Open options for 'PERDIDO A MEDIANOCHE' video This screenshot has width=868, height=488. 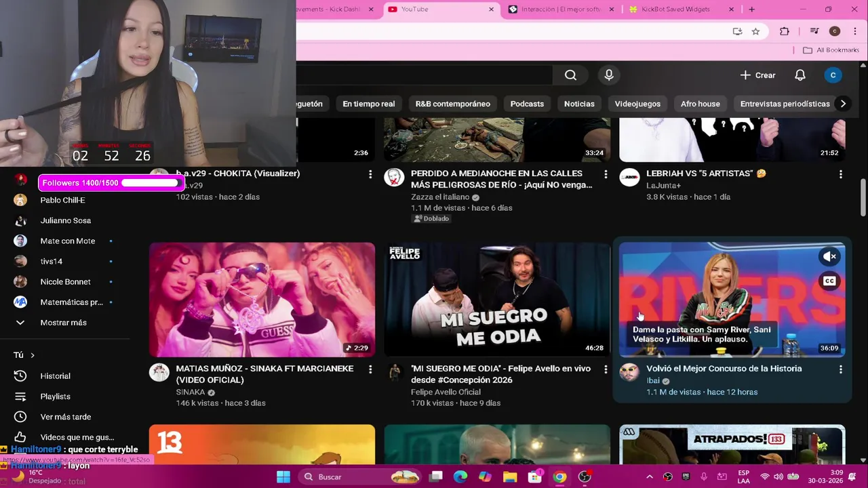606,174
